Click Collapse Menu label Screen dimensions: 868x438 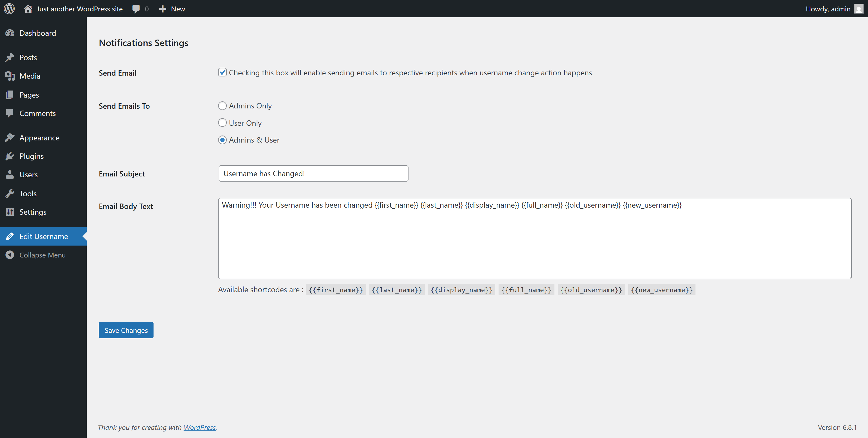click(43, 255)
